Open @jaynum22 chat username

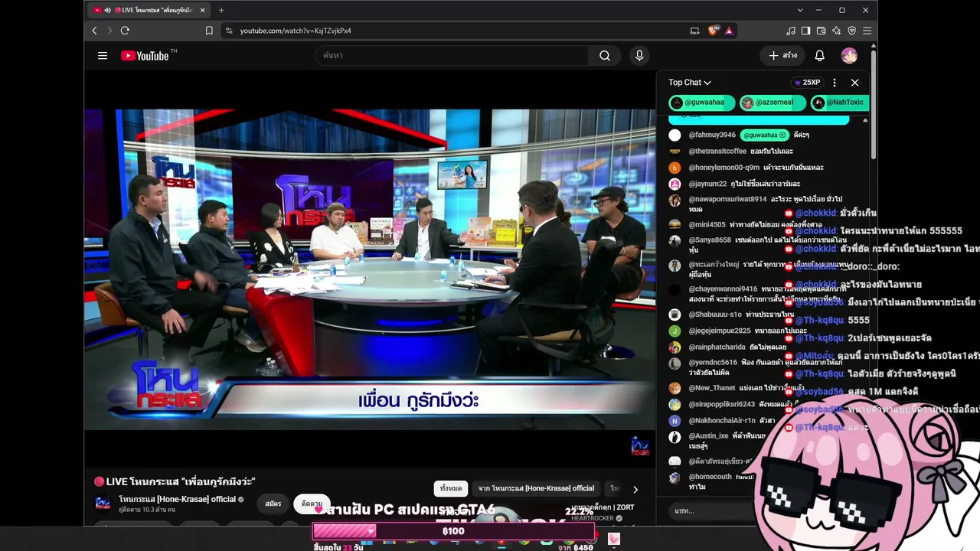click(707, 184)
